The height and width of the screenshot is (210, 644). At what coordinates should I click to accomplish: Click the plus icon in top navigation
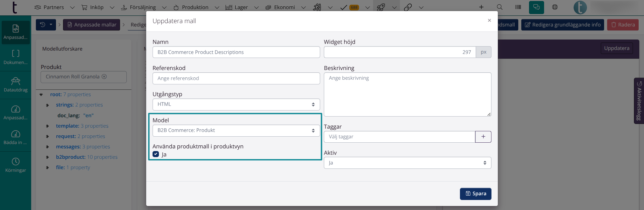coord(481,7)
